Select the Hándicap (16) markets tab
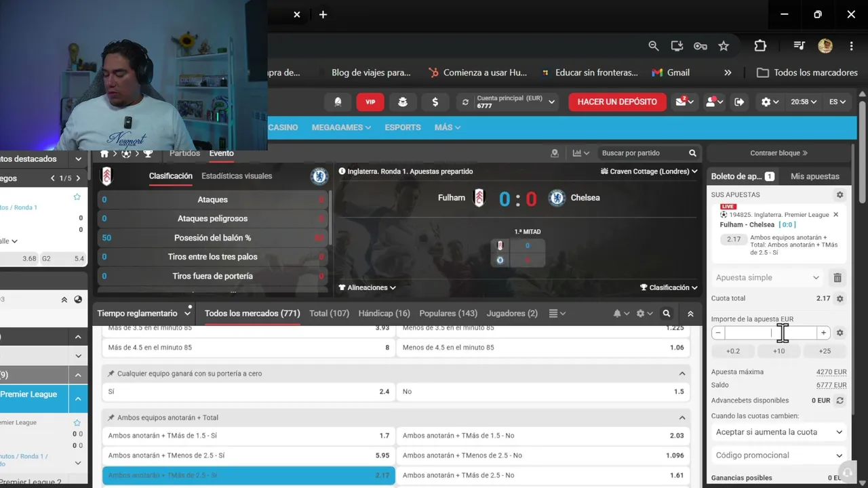 [x=384, y=313]
